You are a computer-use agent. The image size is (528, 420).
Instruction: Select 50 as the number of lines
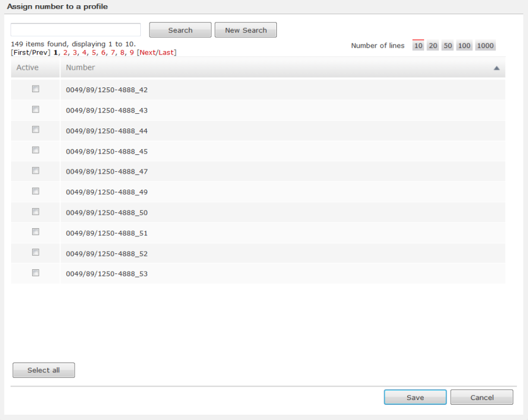(447, 45)
